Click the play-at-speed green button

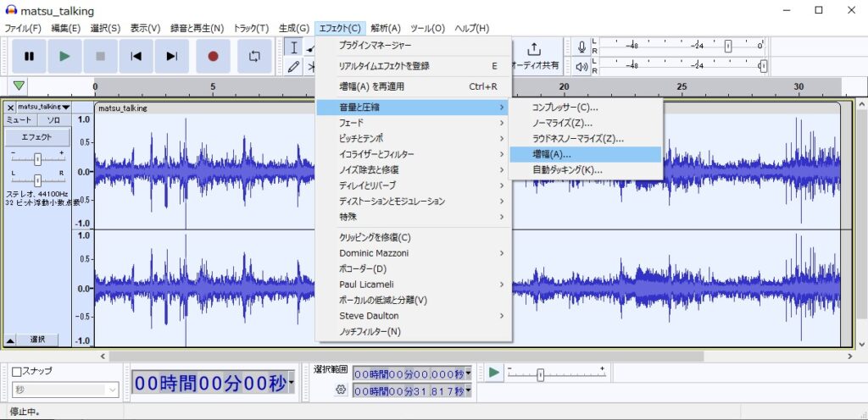(494, 373)
